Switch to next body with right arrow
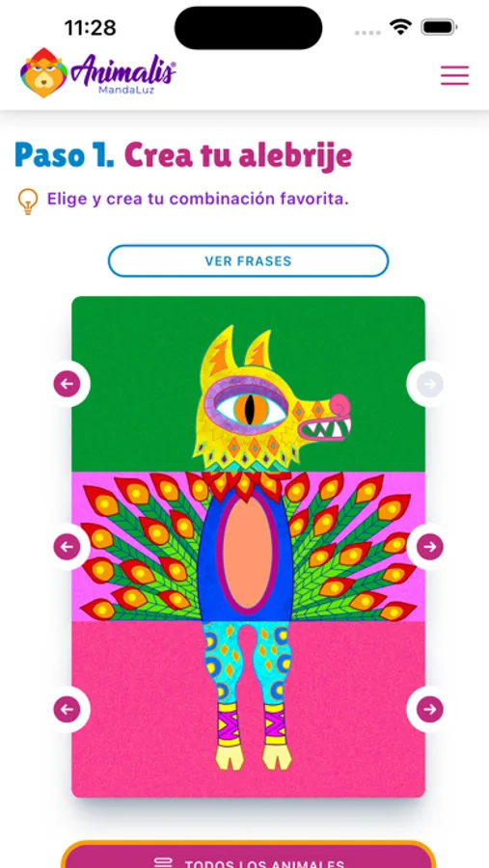The image size is (489, 868). pyautogui.click(x=430, y=547)
